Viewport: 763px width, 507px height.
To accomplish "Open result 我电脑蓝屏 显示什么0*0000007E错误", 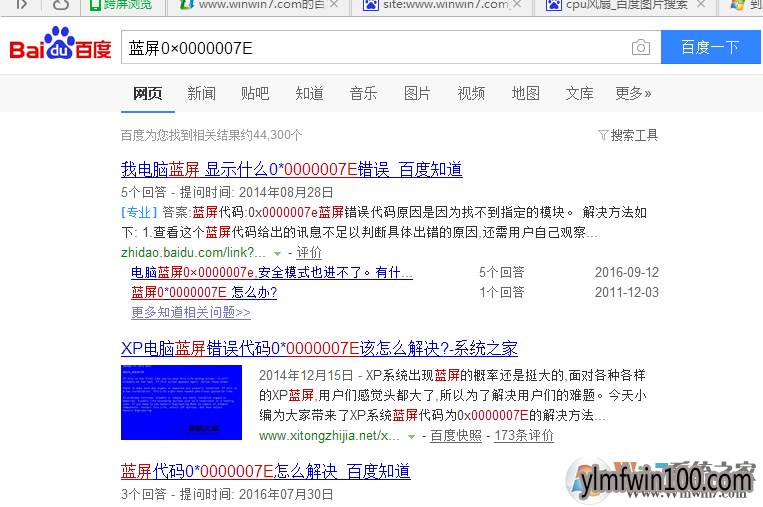I will click(291, 169).
